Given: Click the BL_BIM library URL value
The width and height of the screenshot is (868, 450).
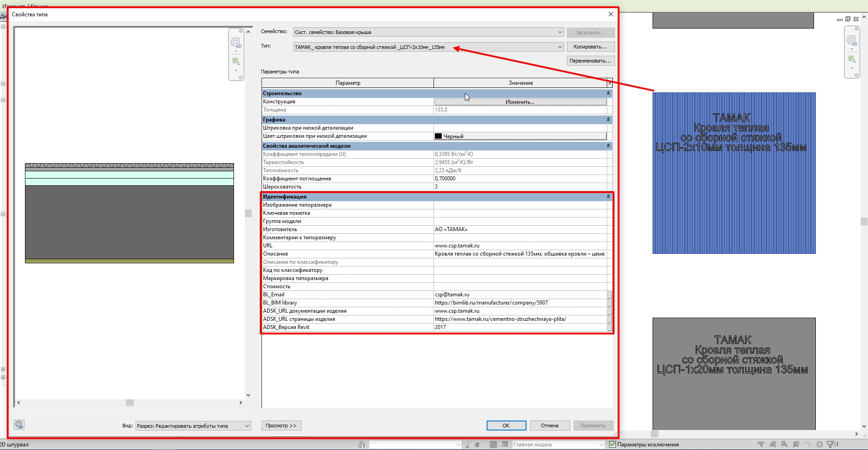Looking at the screenshot, I should (520, 303).
